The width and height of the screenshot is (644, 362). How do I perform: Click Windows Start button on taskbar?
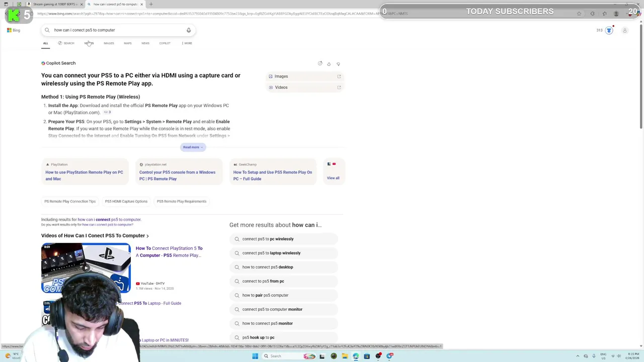pyautogui.click(x=255, y=356)
